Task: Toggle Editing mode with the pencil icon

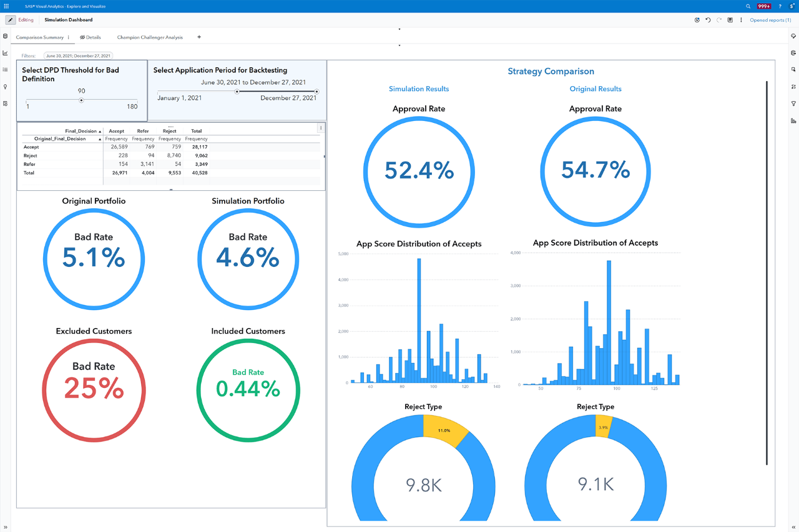Action: coord(11,20)
